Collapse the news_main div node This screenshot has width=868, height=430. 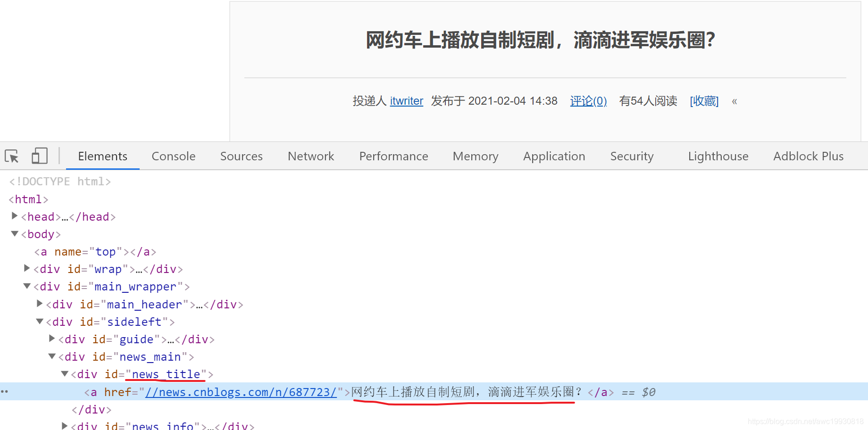pyautogui.click(x=52, y=356)
